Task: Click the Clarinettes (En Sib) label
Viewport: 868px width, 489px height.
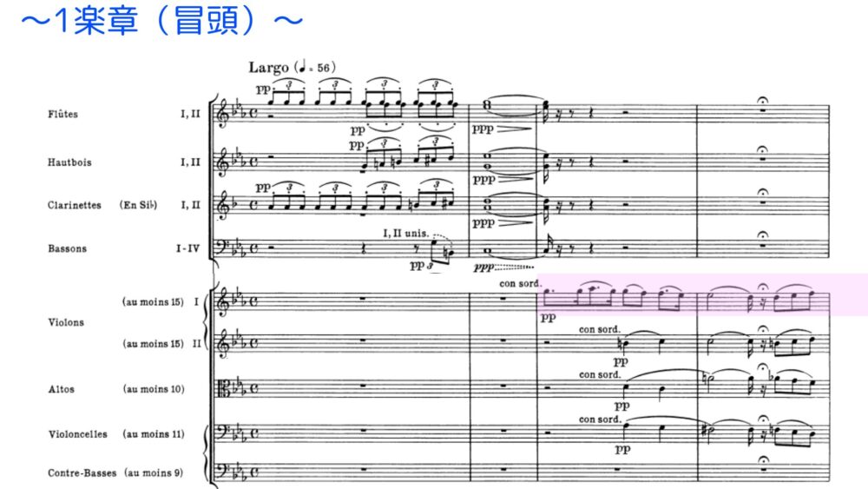Action: click(x=102, y=205)
